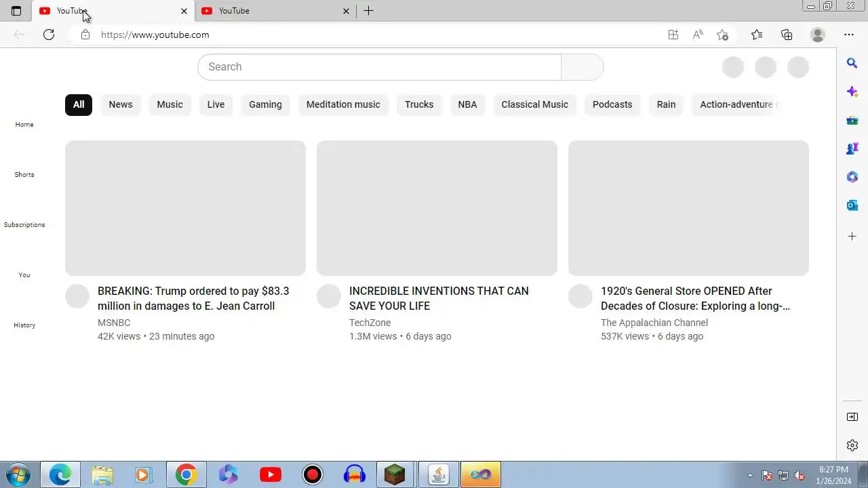Open File Explorer from the taskbar

point(102,474)
